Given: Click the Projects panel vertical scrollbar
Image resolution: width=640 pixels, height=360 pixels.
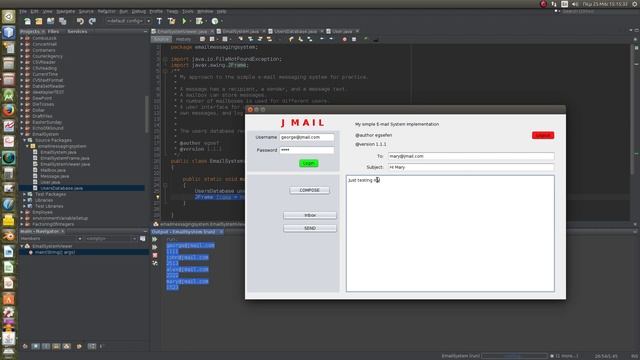Looking at the screenshot, I should (x=147, y=114).
